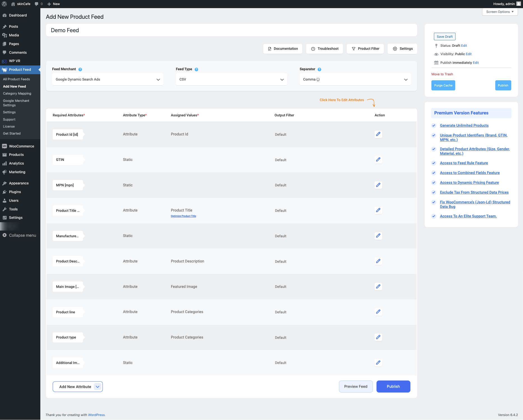Expand the Add New Attribute dropdown arrow
The width and height of the screenshot is (523, 420).
pyautogui.click(x=97, y=387)
